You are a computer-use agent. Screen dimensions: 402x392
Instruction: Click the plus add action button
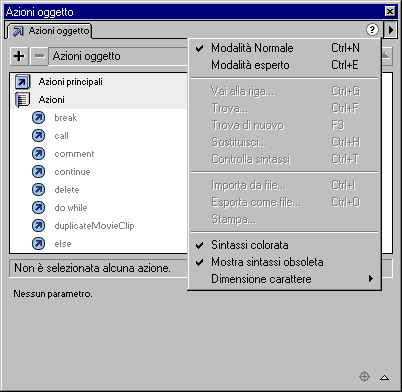click(x=19, y=56)
